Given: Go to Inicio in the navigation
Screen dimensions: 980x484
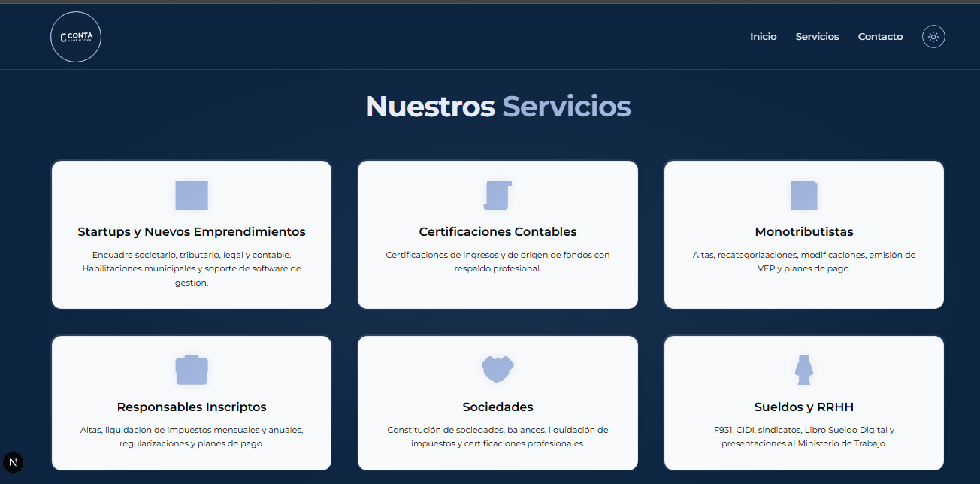Looking at the screenshot, I should tap(763, 37).
